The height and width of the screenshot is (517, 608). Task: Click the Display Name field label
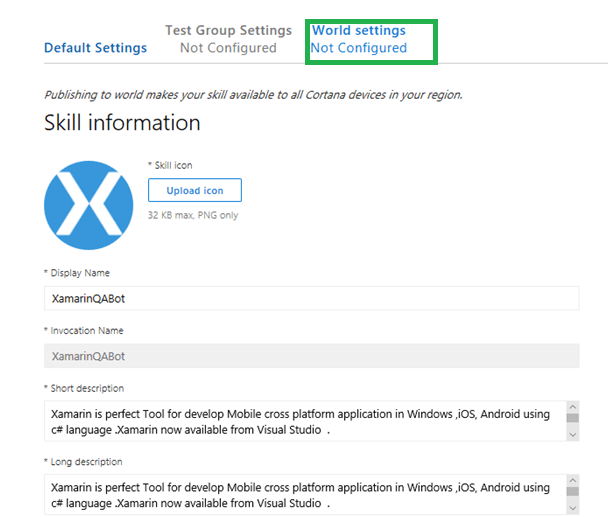tap(77, 273)
